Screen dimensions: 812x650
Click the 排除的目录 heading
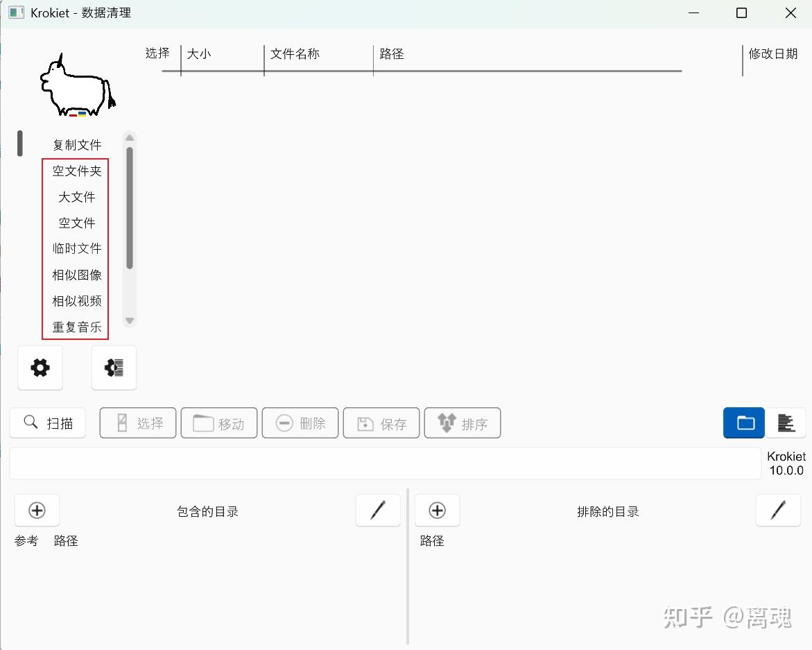[608, 512]
